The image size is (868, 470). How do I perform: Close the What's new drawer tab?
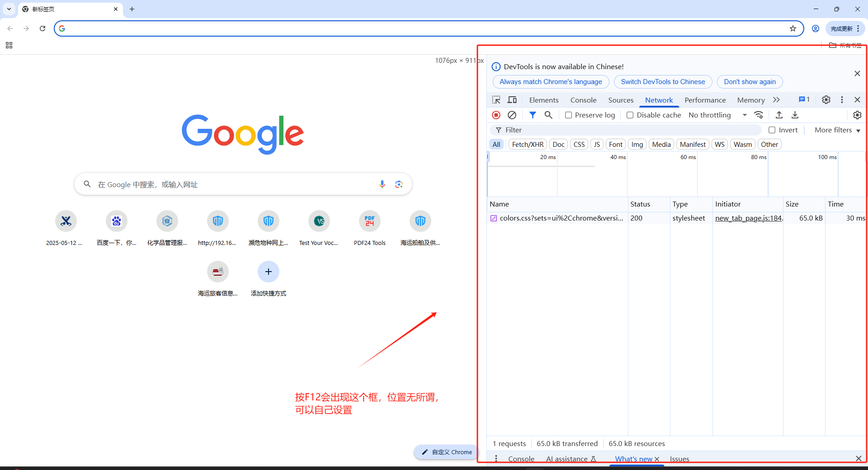tap(657, 459)
